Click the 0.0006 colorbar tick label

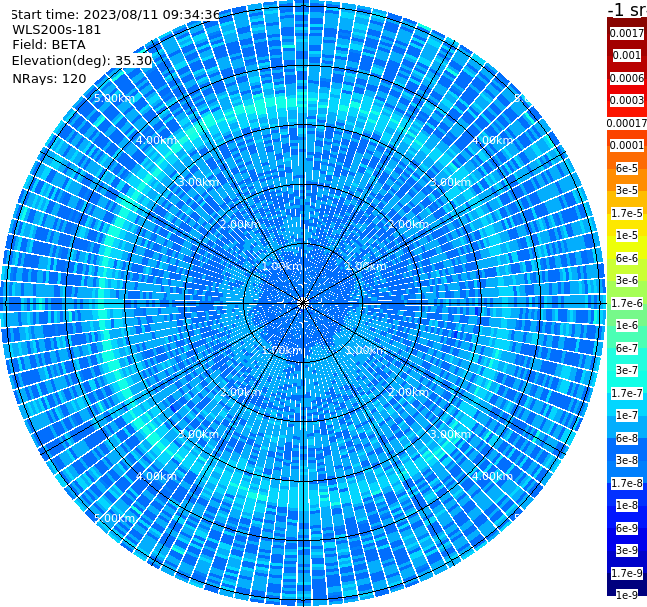point(627,78)
